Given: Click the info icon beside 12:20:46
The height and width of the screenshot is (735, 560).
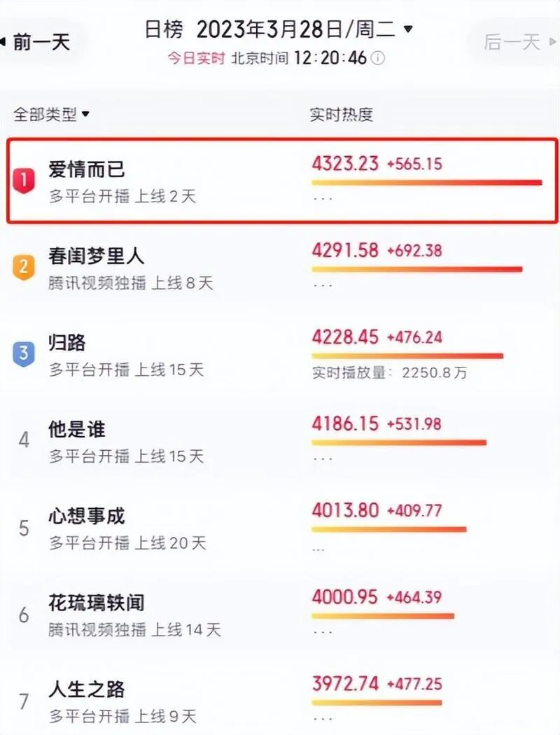Looking at the screenshot, I should point(378,58).
